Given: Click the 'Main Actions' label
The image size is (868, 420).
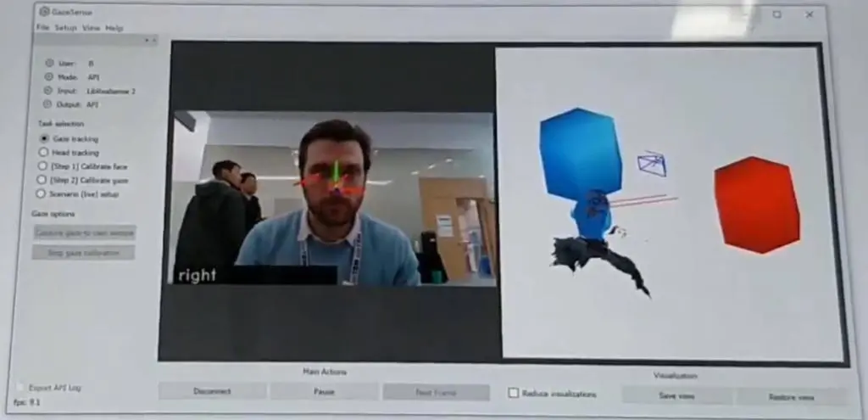Looking at the screenshot, I should coord(325,372).
